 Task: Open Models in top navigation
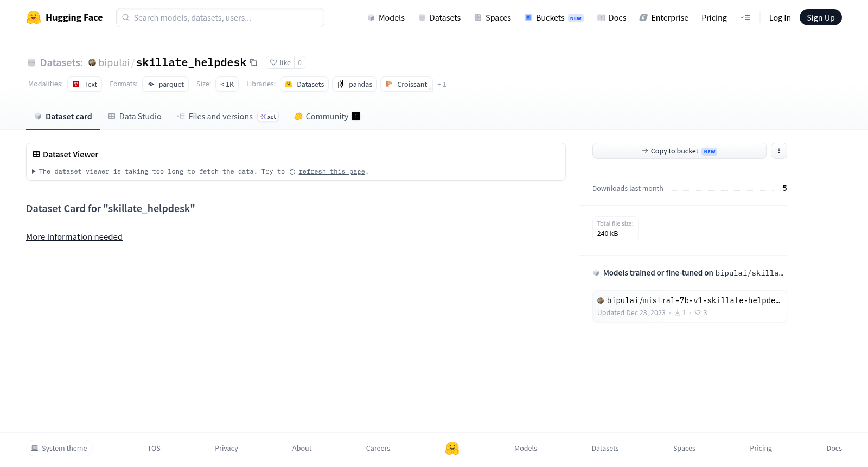coord(386,17)
